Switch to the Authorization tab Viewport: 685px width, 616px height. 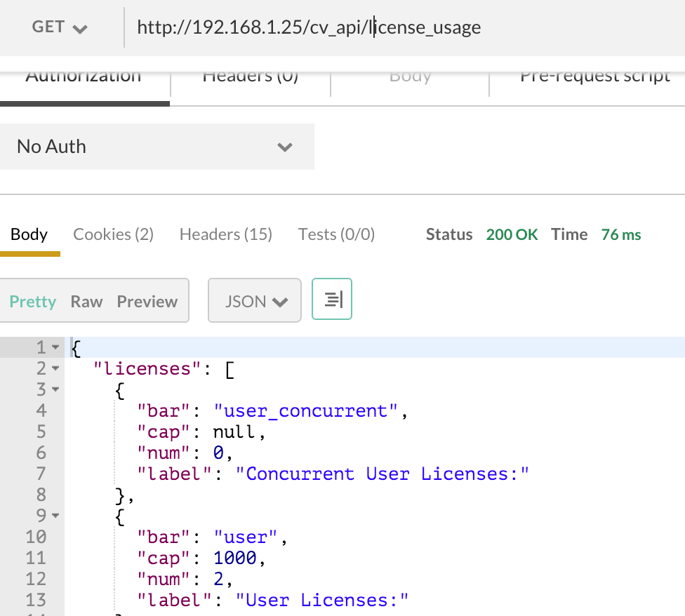(x=84, y=77)
